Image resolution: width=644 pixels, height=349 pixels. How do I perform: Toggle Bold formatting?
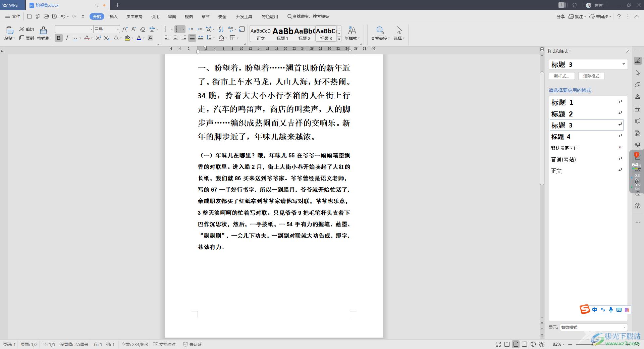click(x=59, y=38)
